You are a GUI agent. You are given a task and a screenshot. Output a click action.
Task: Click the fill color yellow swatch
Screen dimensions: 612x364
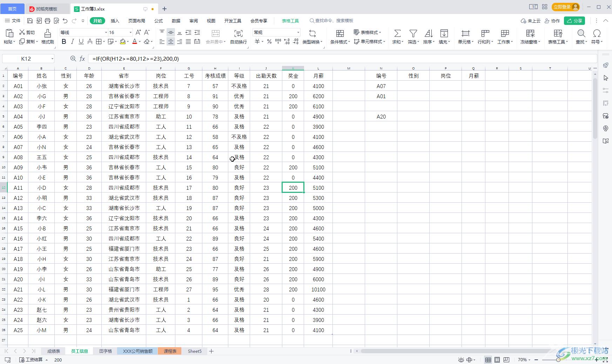coord(122,42)
